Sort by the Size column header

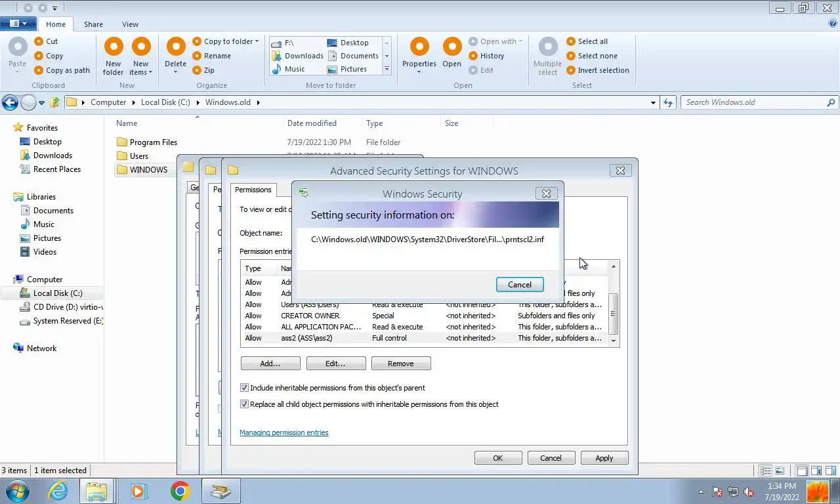451,123
